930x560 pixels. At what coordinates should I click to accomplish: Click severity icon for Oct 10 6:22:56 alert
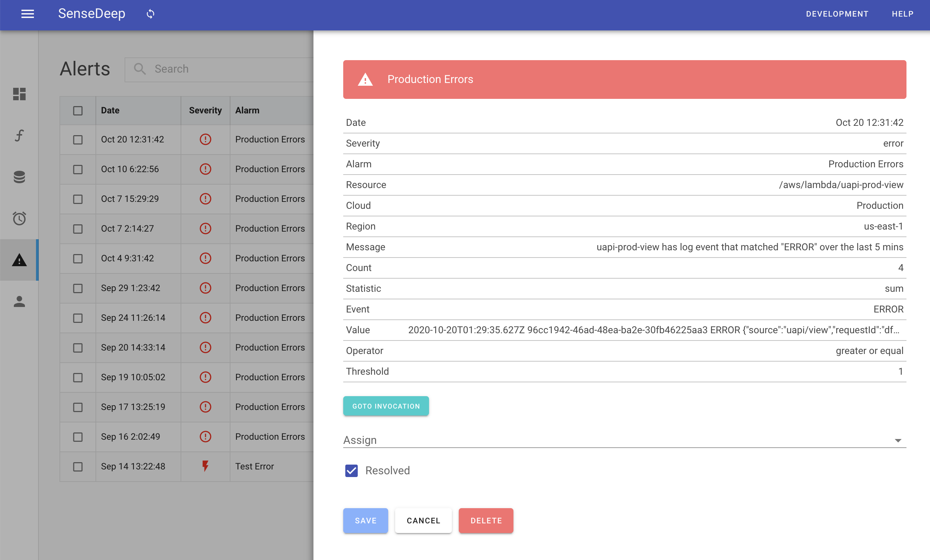click(x=205, y=169)
